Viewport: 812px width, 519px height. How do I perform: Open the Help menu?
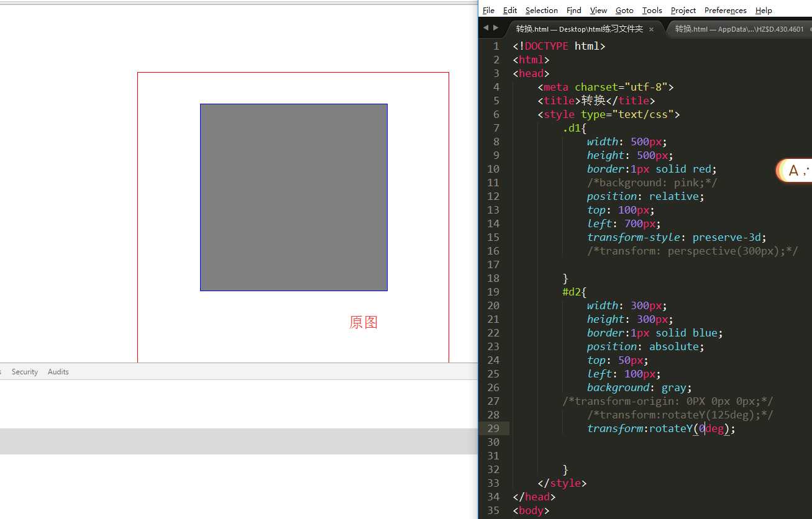click(764, 10)
